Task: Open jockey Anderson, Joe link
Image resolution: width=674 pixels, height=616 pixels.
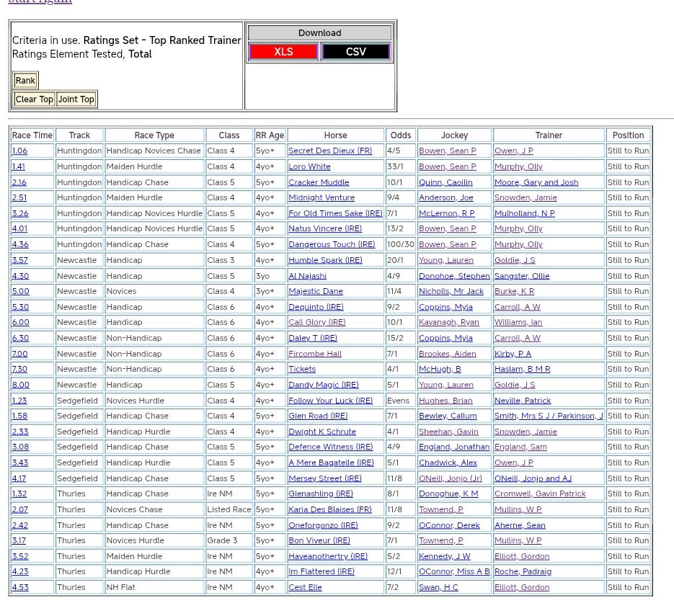Action: tap(445, 198)
